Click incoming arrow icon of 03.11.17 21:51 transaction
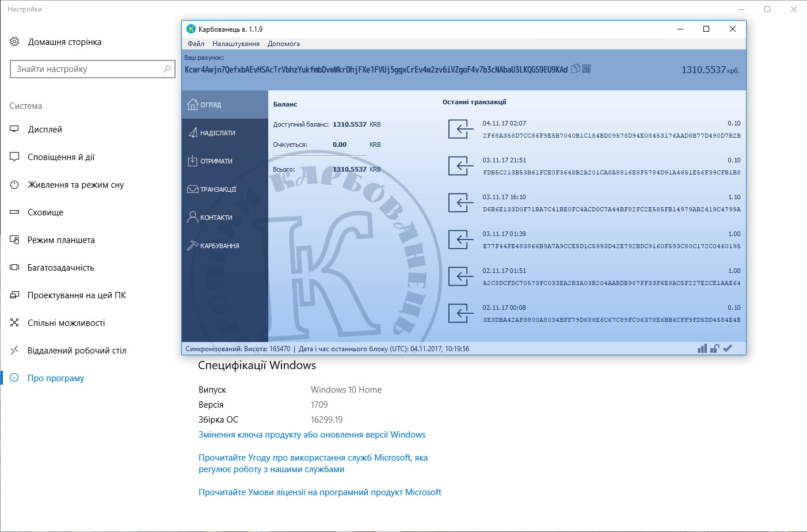The width and height of the screenshot is (807, 532). 461,166
